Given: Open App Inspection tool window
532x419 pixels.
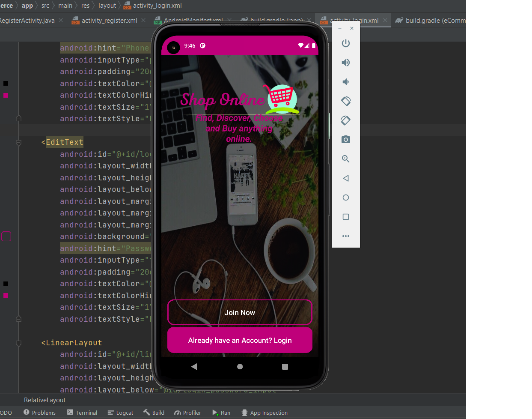Looking at the screenshot, I should pos(264,413).
